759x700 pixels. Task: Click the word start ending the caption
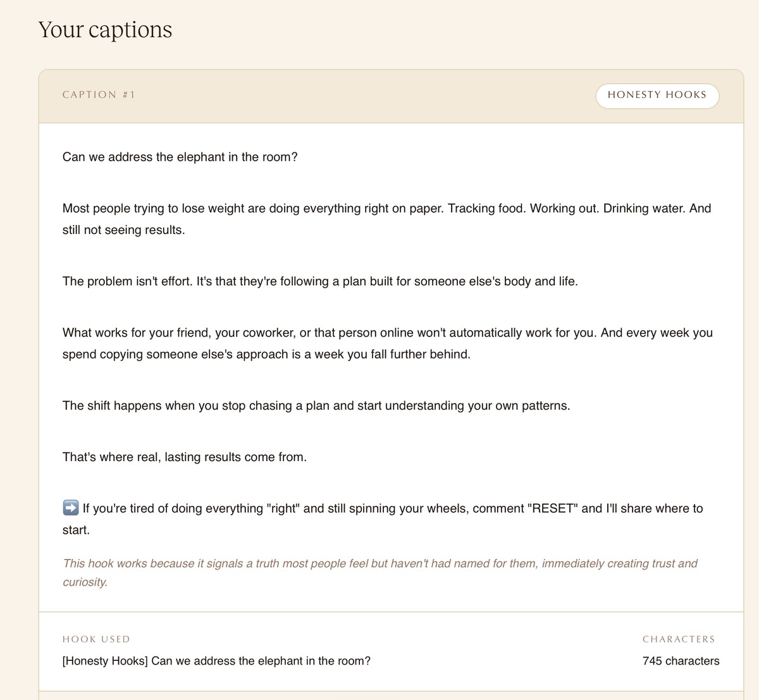pyautogui.click(x=76, y=530)
